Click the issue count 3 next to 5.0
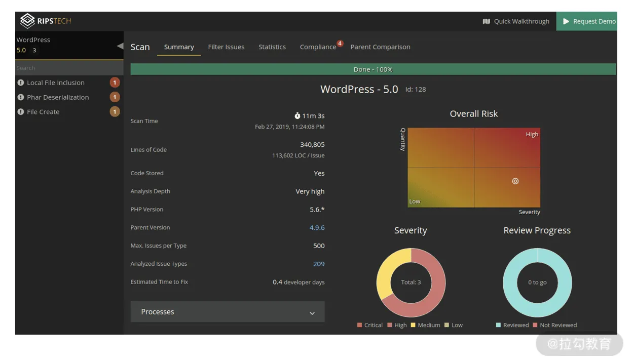 [x=34, y=50]
